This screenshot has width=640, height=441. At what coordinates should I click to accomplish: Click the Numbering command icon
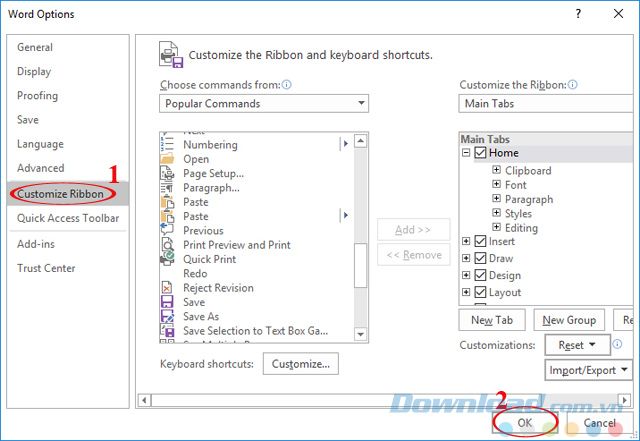pyautogui.click(x=167, y=145)
